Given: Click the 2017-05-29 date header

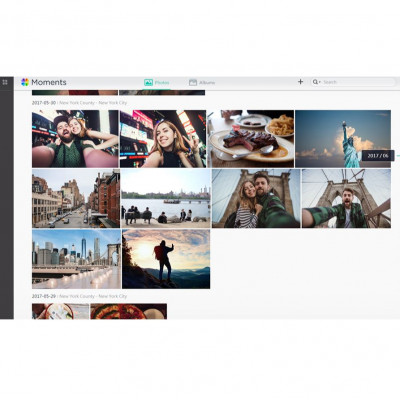Looking at the screenshot, I should 44,296.
